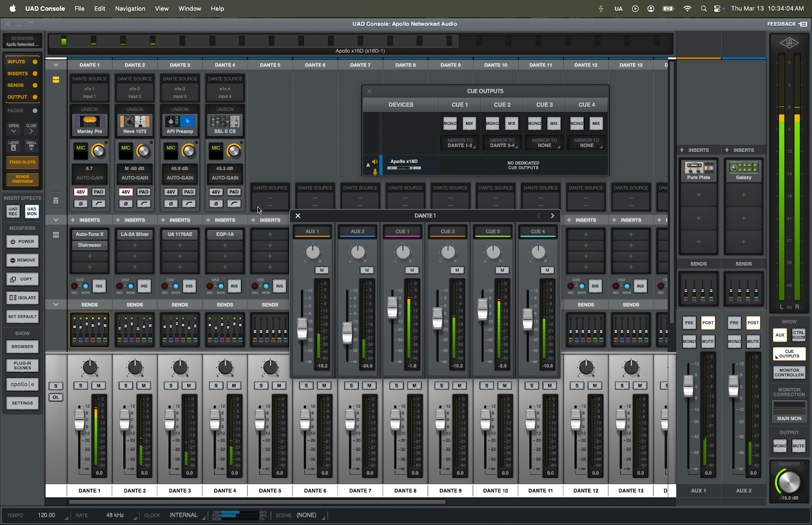Select the AUX 2 tab in DANTE 1 popup

pos(357,232)
